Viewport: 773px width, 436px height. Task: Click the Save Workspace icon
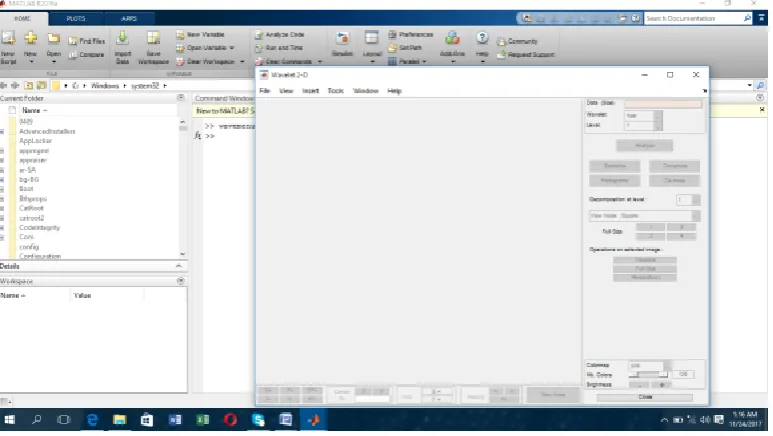(153, 38)
